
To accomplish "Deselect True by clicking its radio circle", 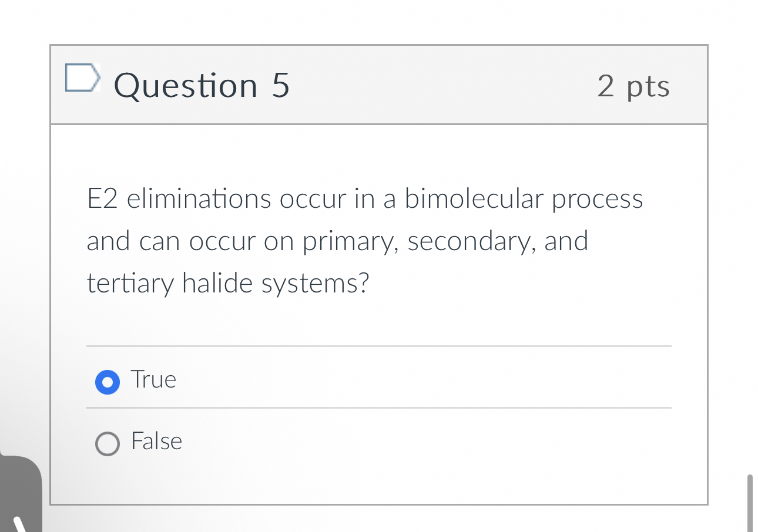I will tap(107, 382).
